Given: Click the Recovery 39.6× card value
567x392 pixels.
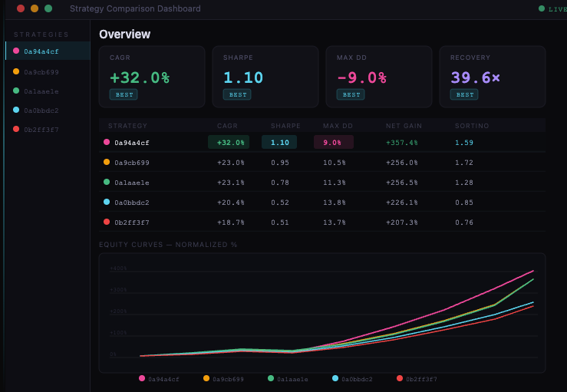Looking at the screenshot, I should point(475,77).
